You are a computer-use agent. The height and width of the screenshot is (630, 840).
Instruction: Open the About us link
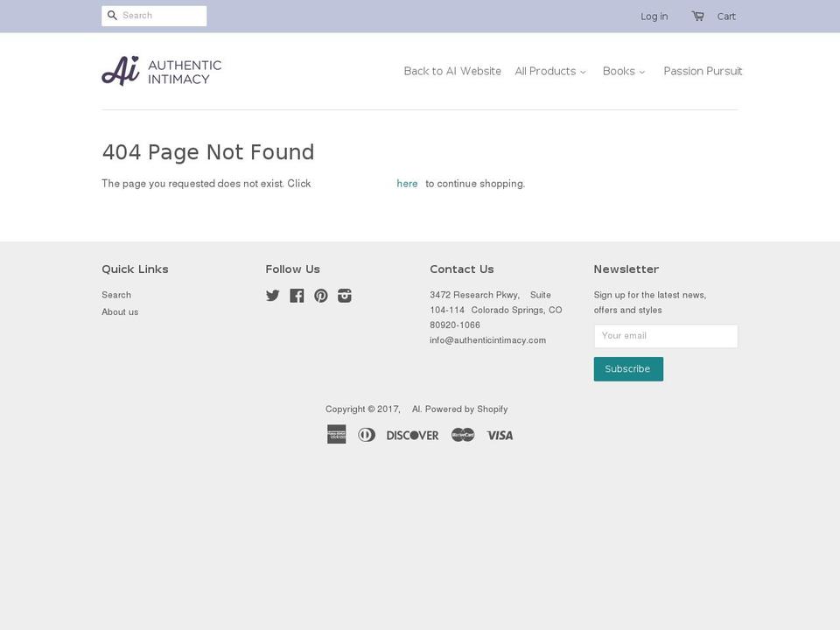120,312
